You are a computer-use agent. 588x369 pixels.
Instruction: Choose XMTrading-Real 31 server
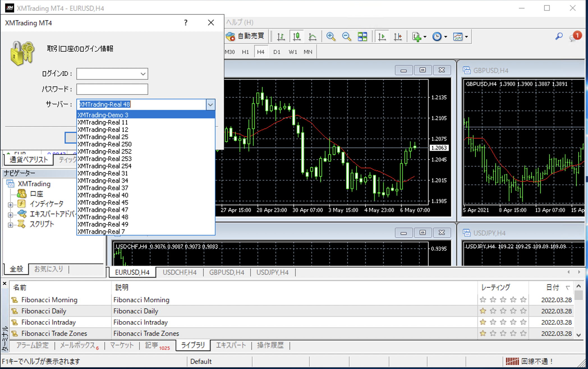(146, 173)
